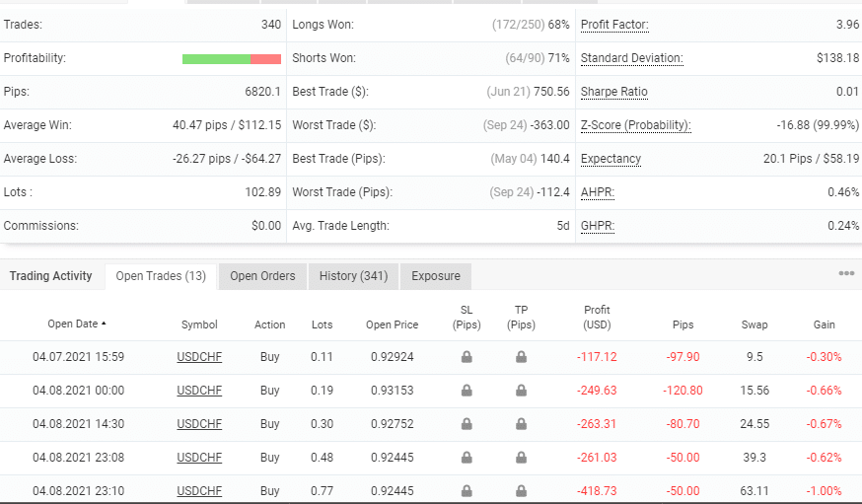Select the -418.73 profit value
Viewport: 862px width, 504px height.
[597, 491]
